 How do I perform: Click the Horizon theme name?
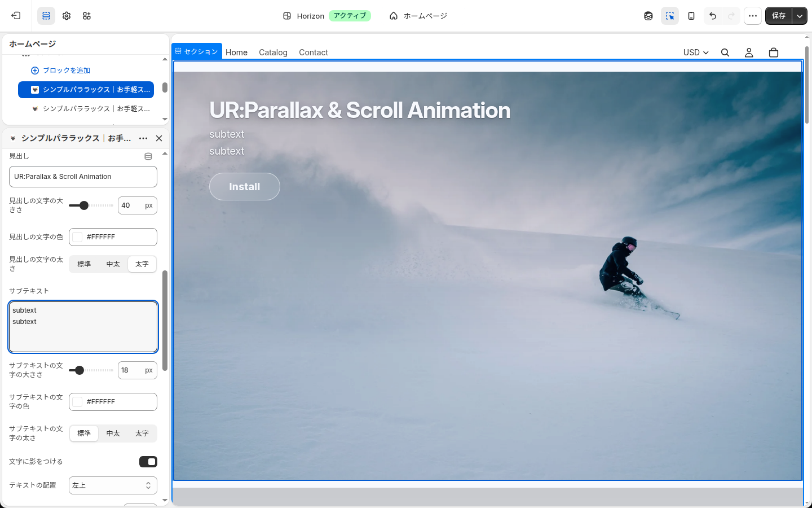tap(311, 16)
